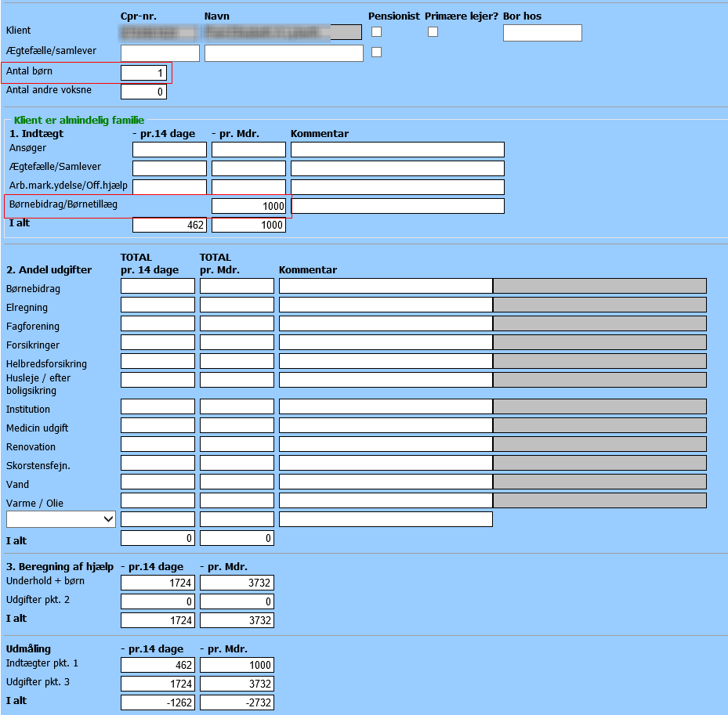728x715 pixels.
Task: Click Udgifter pkt. 3 pr.14 dage field
Action: (x=158, y=684)
